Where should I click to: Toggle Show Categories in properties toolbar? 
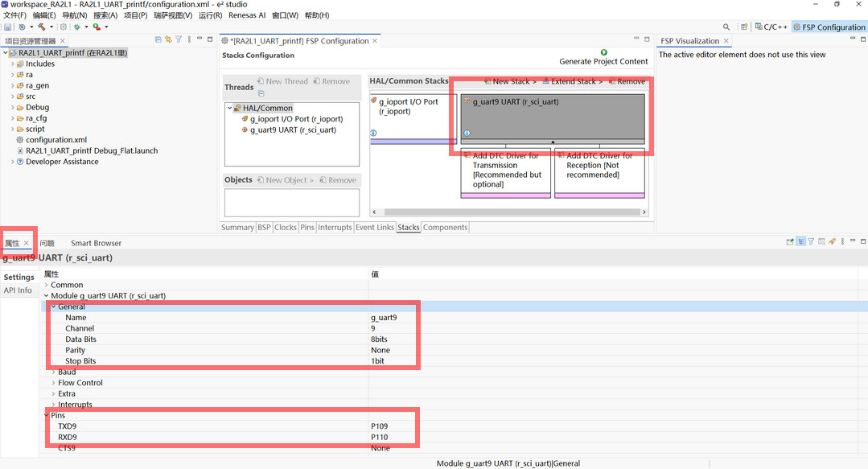800,242
